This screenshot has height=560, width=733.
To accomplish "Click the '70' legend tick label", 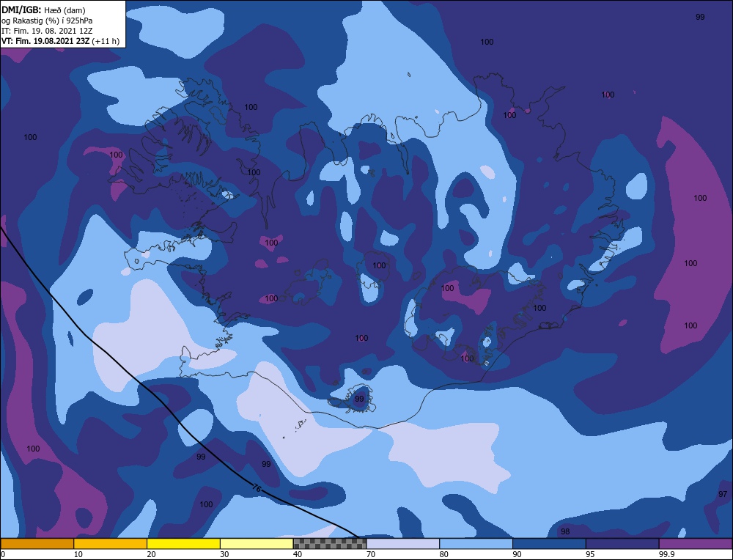I will click(371, 554).
